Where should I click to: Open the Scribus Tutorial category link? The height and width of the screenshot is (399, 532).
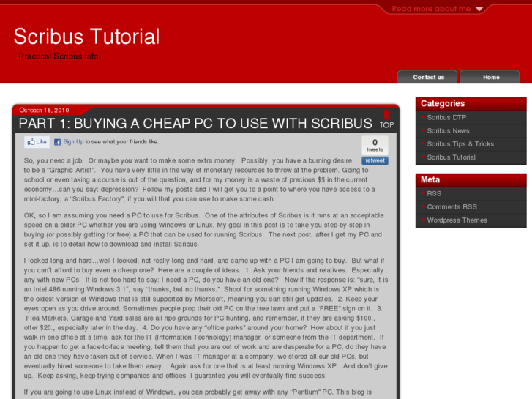click(452, 157)
